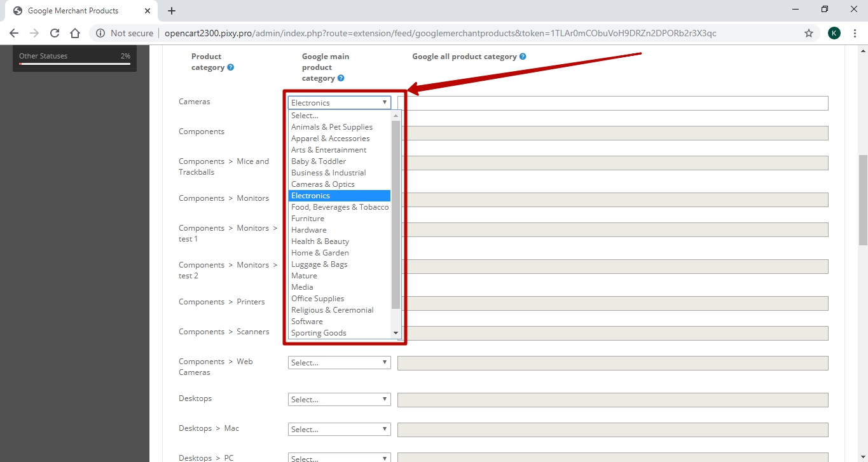
Task: Bookmark this page with star icon
Action: (809, 33)
